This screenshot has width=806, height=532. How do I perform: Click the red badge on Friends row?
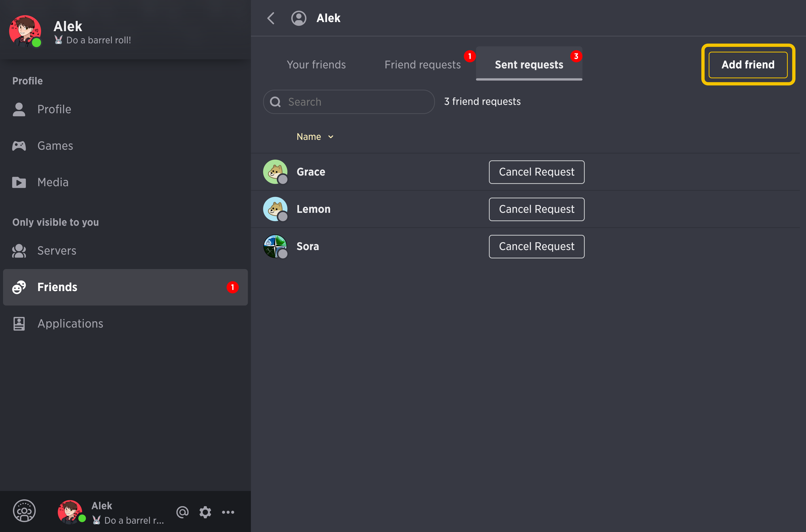(x=232, y=287)
